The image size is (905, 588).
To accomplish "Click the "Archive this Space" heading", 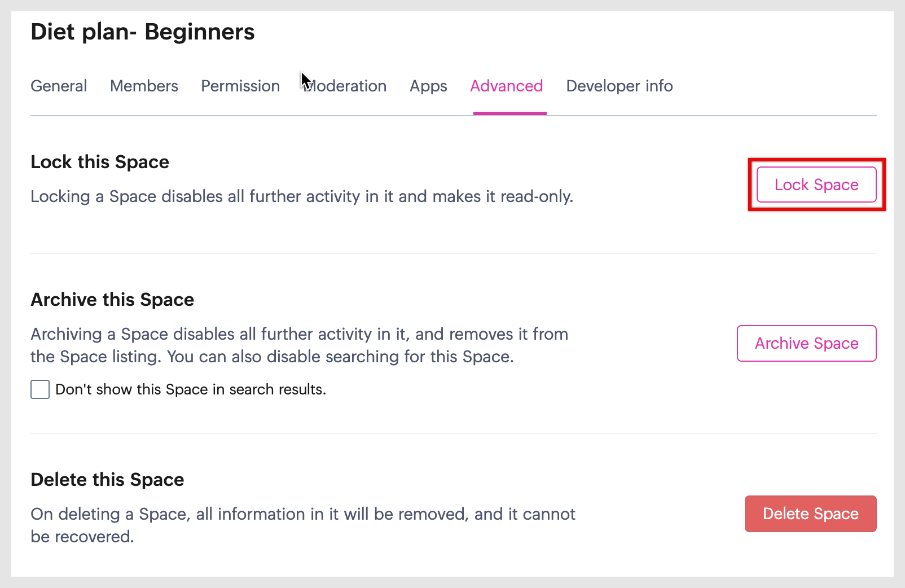I will click(x=112, y=300).
